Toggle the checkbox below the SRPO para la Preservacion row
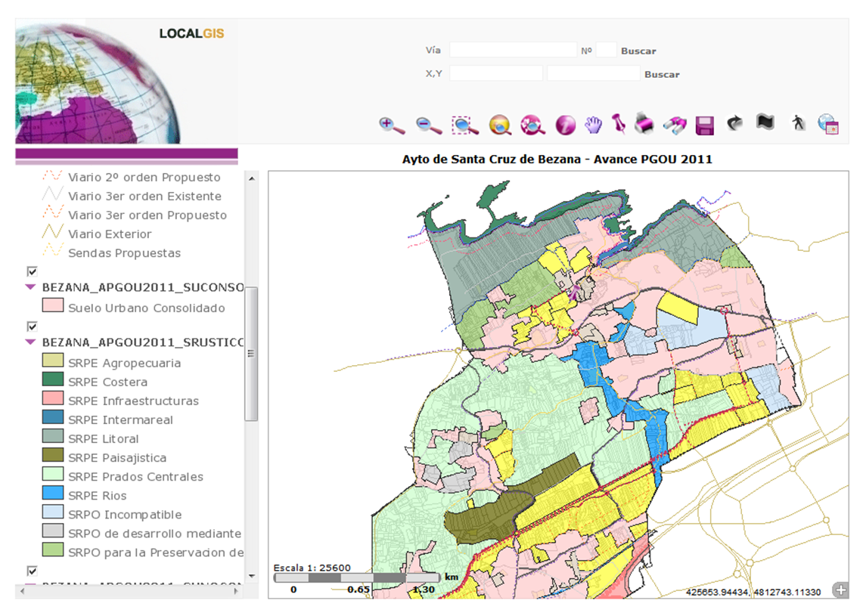 click(x=32, y=571)
